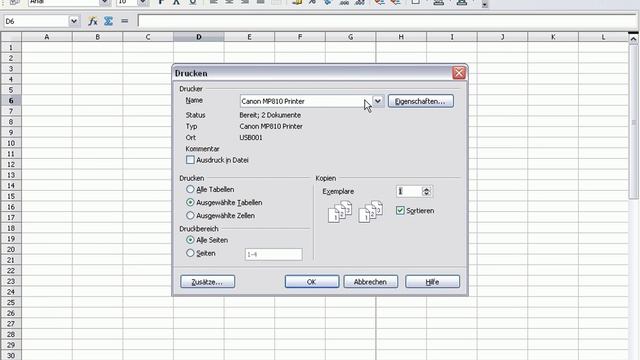Select column B header
This screenshot has height=360, width=640.
point(98,37)
